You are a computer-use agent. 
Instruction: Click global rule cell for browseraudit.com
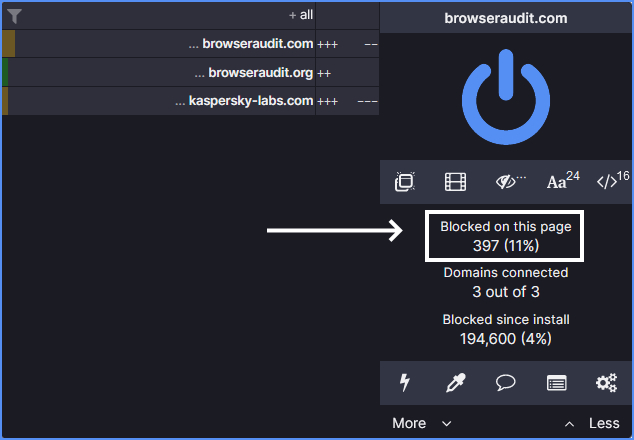point(347,44)
